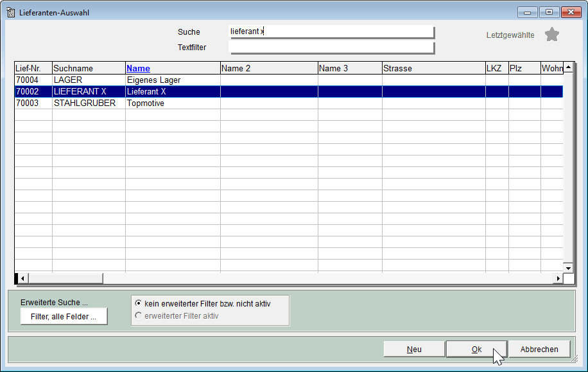Click the horizontal scrollbar right arrow
Image resolution: width=588 pixels, height=372 pixels.
558,278
